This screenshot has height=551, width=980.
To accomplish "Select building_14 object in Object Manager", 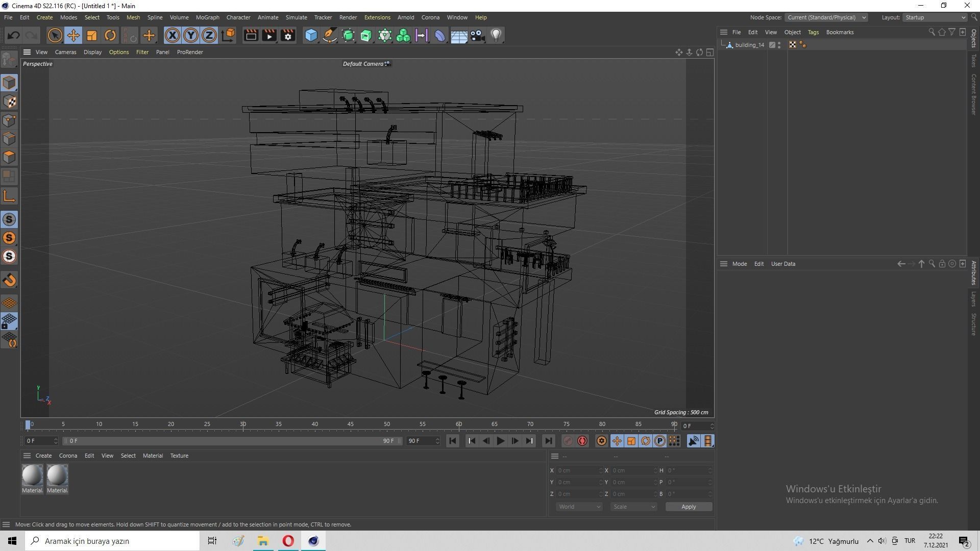I will tap(749, 45).
